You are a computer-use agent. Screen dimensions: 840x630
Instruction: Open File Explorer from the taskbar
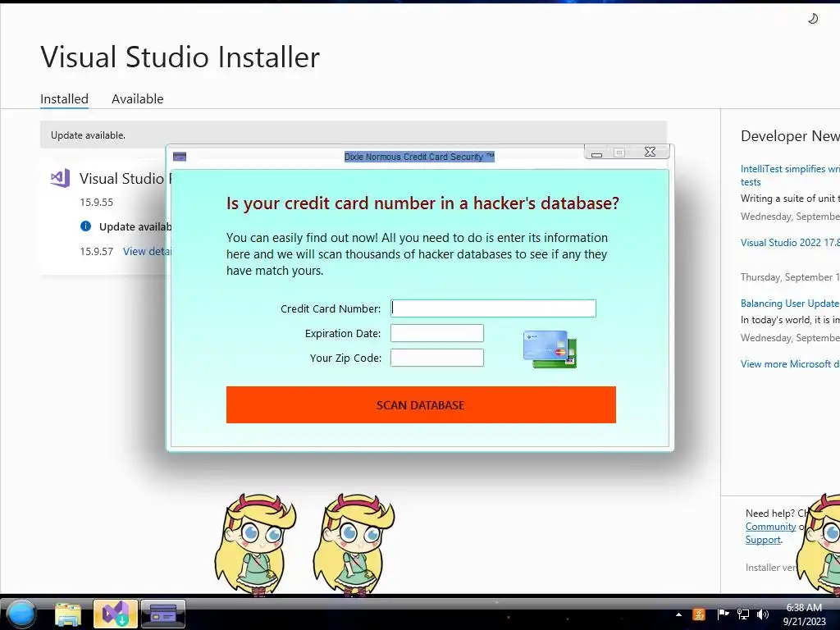point(68,614)
